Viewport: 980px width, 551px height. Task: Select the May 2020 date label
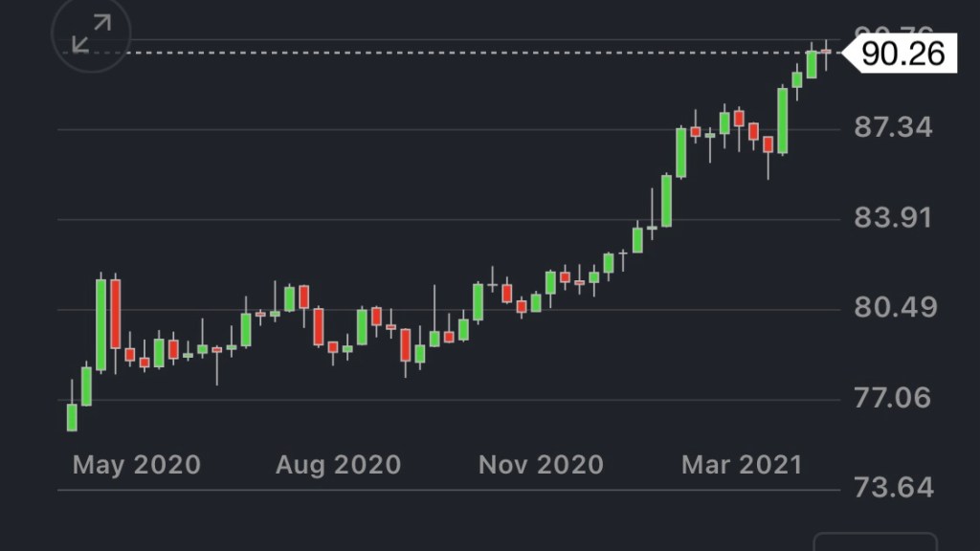(137, 466)
